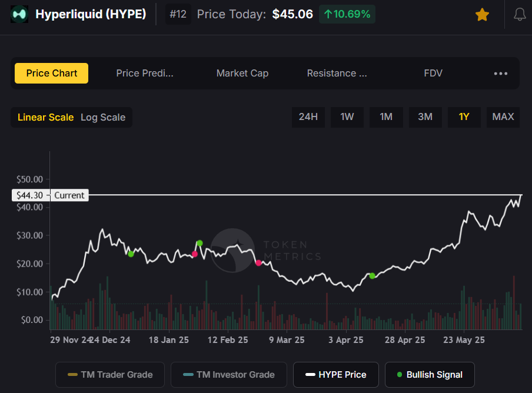Screen dimensions: 532x393
Task: Select Linear Scale option
Action: tap(45, 117)
